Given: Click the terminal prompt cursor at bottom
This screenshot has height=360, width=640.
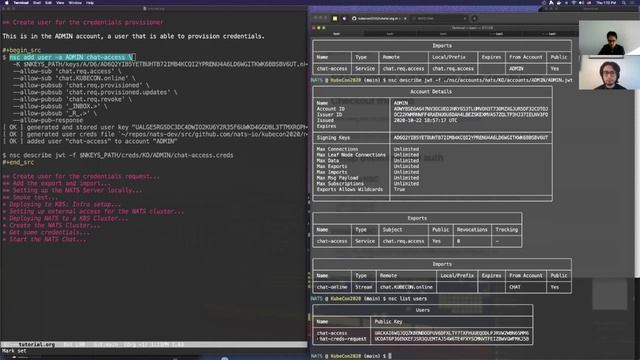Looking at the screenshot, I should click(x=390, y=356).
